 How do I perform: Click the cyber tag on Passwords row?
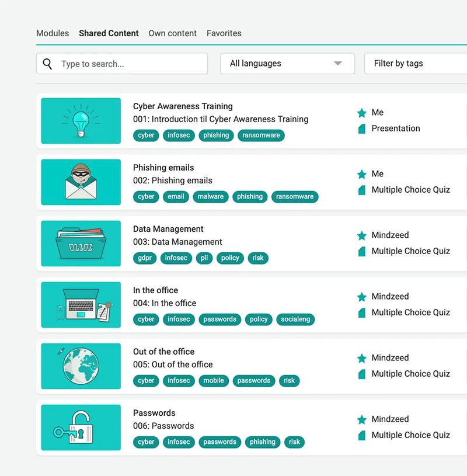pyautogui.click(x=146, y=442)
